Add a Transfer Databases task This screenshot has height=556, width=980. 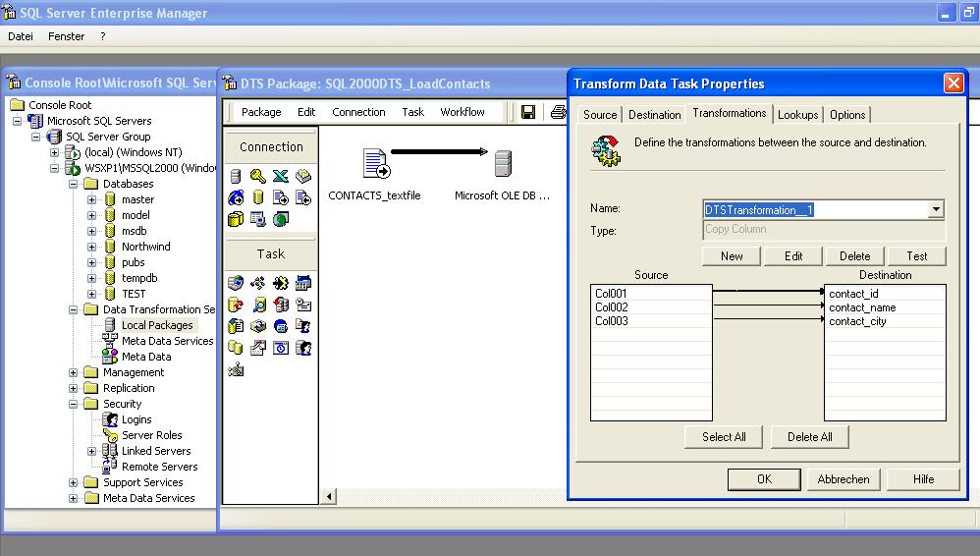pos(236,348)
